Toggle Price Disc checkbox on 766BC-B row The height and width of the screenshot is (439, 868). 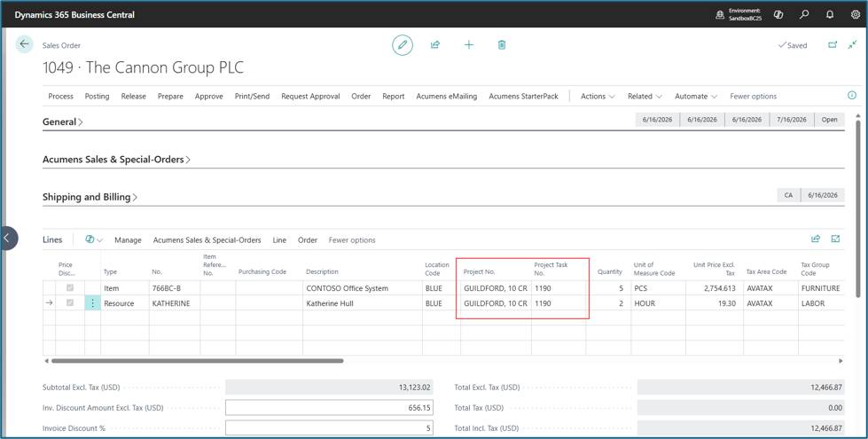(x=70, y=288)
